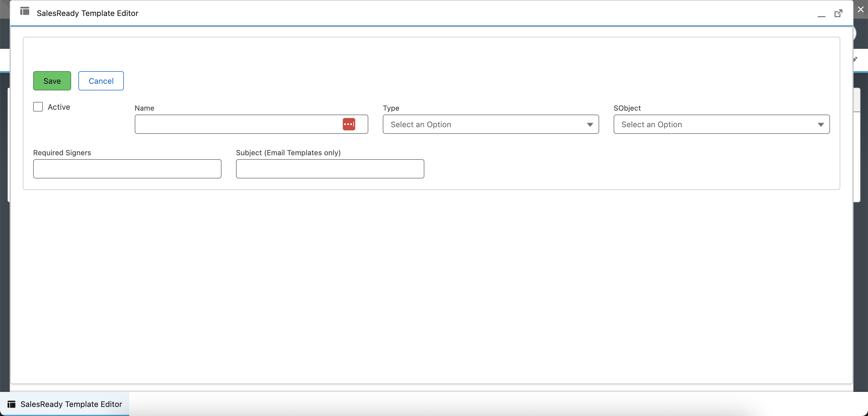This screenshot has height=416, width=868.
Task: Click the SalesReady Template Editor header title
Action: [87, 13]
